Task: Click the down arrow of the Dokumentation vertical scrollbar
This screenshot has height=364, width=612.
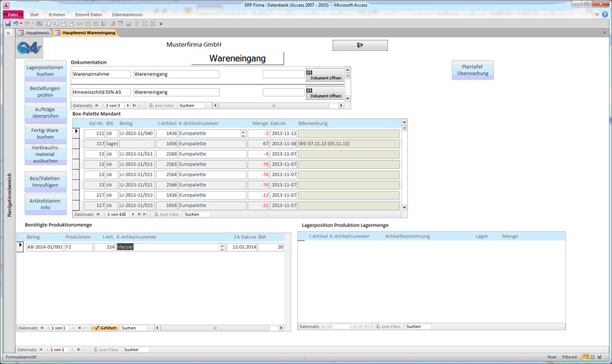Action: [348, 98]
